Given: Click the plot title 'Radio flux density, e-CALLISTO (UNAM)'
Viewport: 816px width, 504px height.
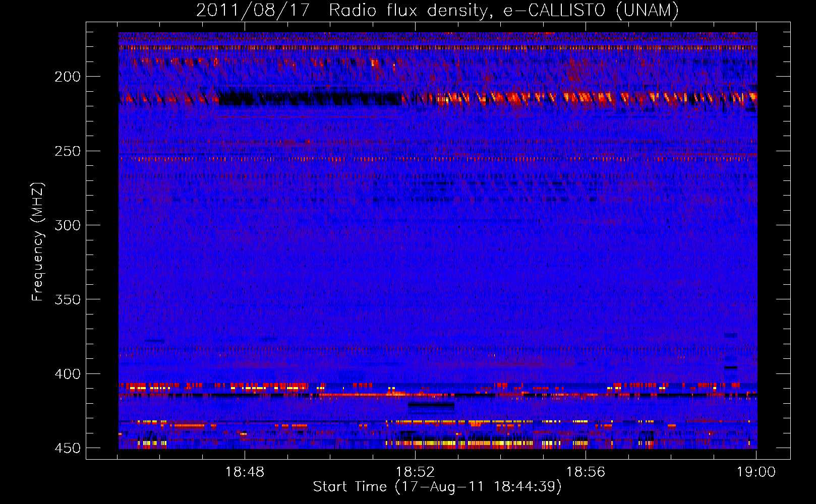Looking at the screenshot, I should [x=504, y=11].
